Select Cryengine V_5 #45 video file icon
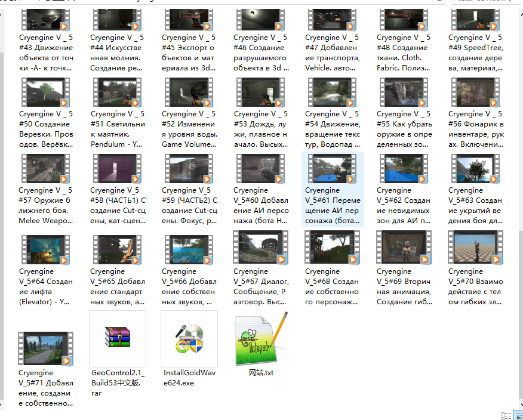 point(189,20)
